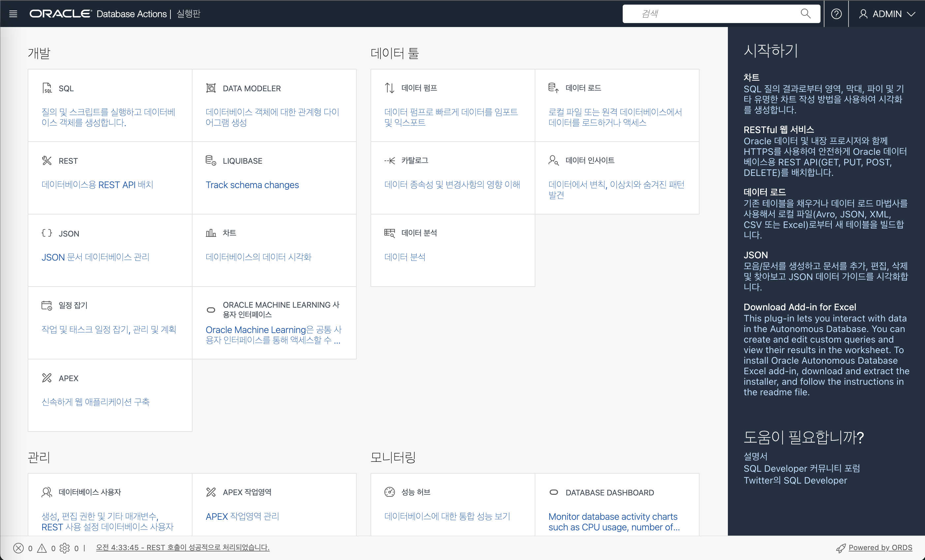This screenshot has height=560, width=925.
Task: Click the 카탈로그 icon
Action: (390, 160)
